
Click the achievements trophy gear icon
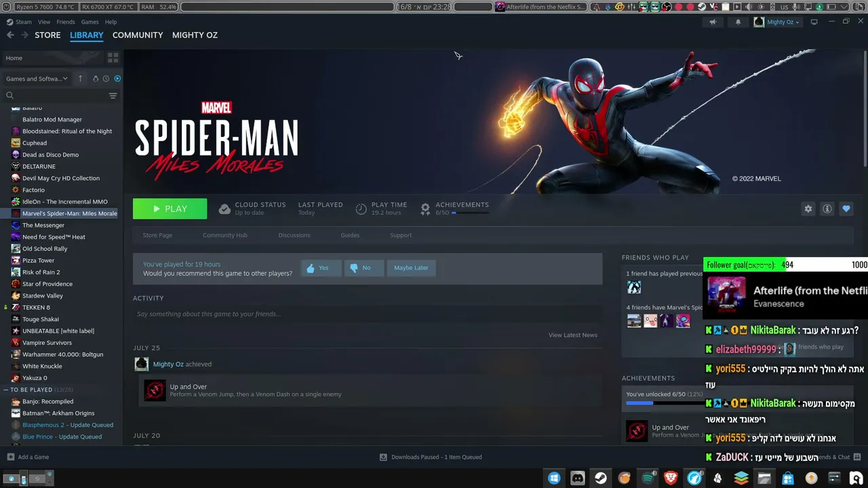[425, 209]
